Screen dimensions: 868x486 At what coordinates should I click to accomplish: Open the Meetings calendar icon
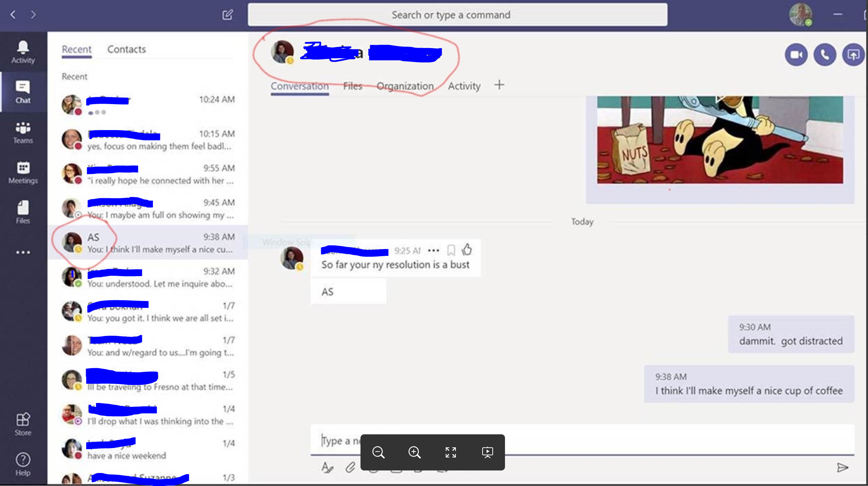click(x=23, y=172)
